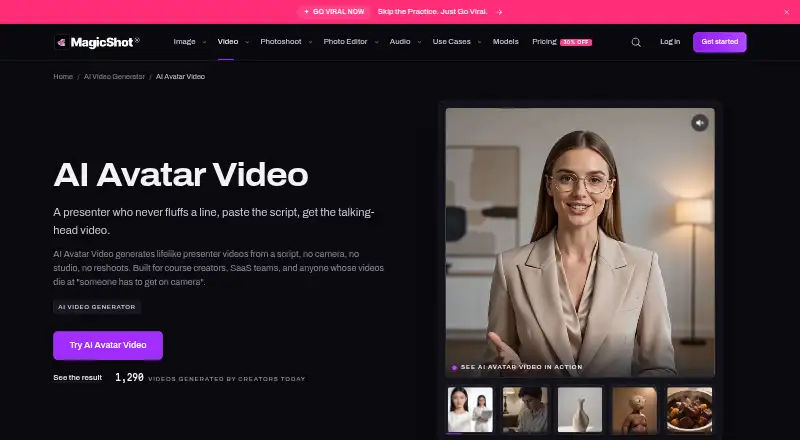Select the person at desk thumbnail
The width and height of the screenshot is (800, 440).
[525, 409]
